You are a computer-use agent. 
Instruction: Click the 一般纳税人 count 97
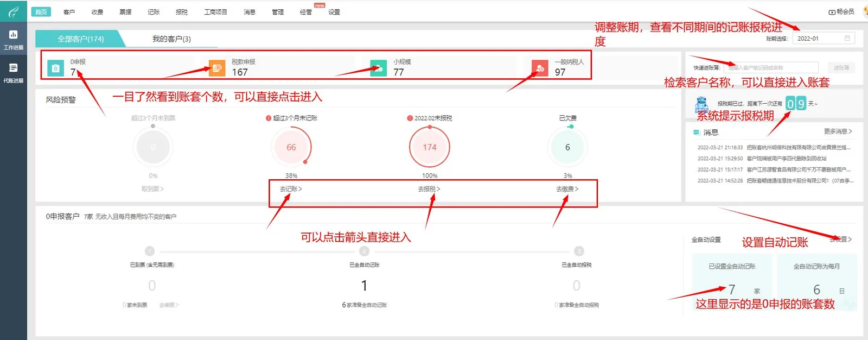coord(560,72)
